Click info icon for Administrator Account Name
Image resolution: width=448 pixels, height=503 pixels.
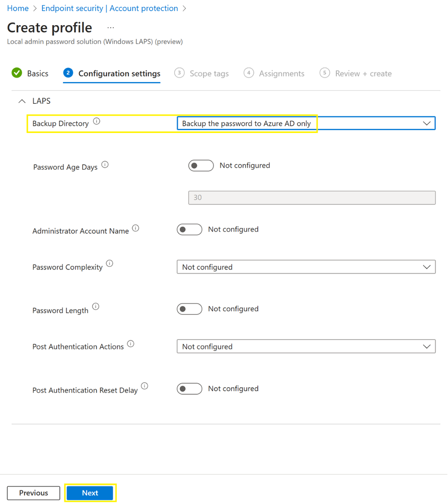pyautogui.click(x=135, y=229)
